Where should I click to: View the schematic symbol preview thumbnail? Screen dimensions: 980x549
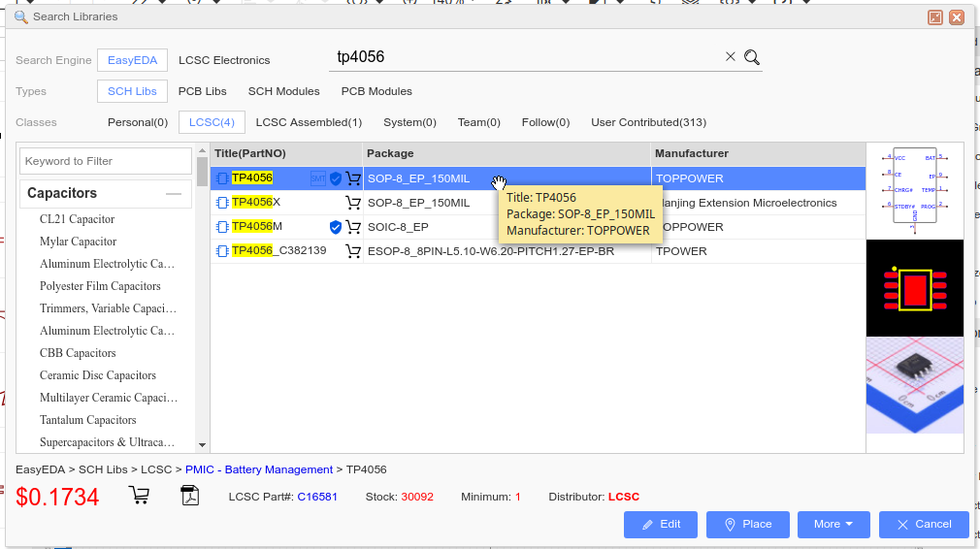(x=915, y=191)
